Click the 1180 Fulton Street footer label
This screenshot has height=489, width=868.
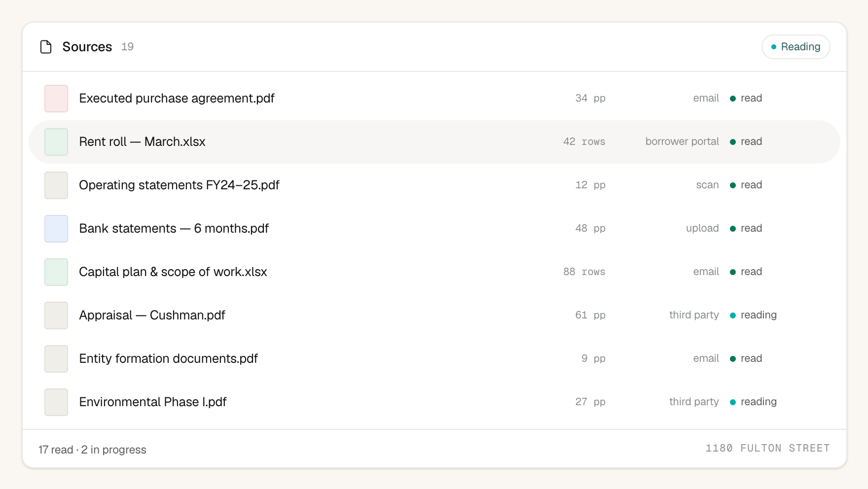[x=767, y=448]
